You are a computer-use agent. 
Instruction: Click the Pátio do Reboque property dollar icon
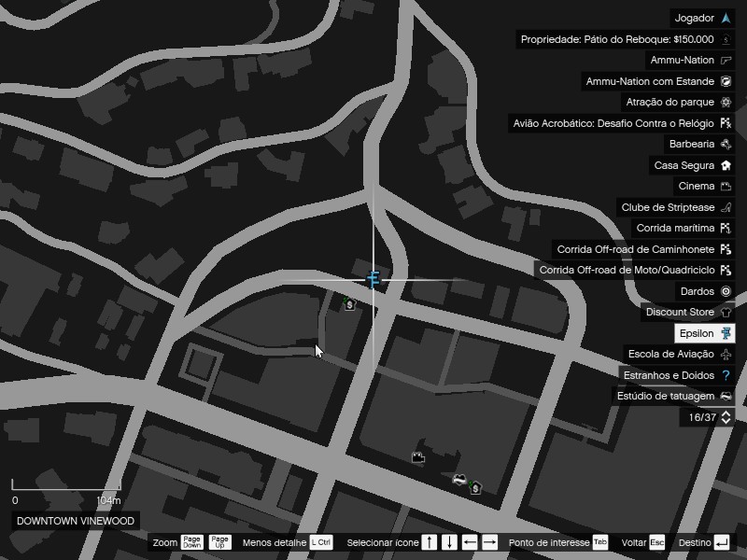pos(726,39)
